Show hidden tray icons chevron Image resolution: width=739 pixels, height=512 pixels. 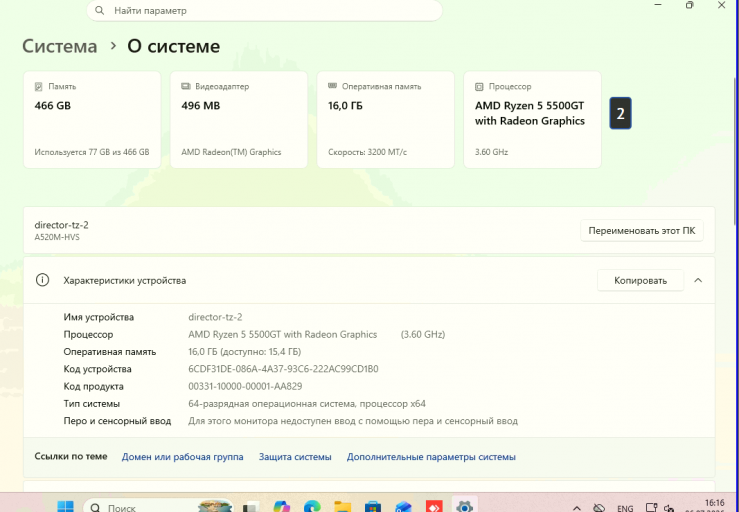576,508
